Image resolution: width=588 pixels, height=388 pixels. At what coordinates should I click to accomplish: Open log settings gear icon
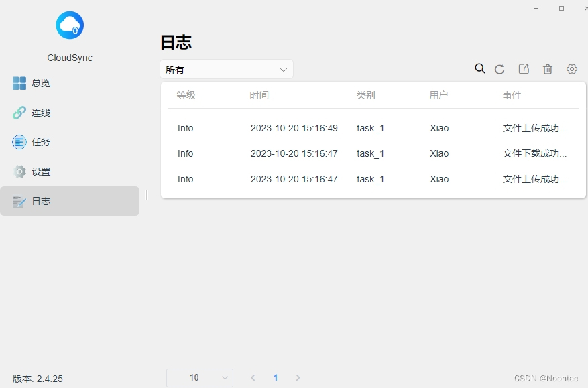point(572,69)
